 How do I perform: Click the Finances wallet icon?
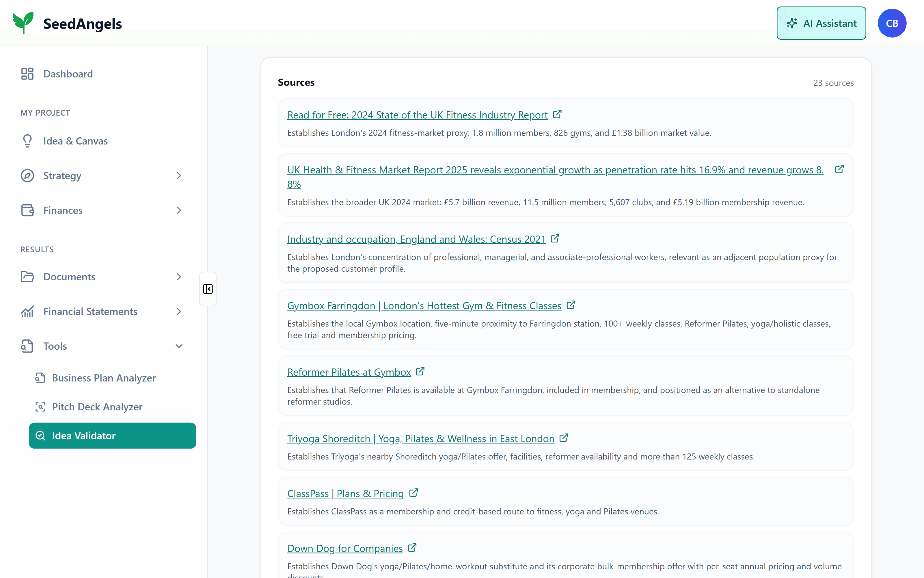click(x=27, y=210)
